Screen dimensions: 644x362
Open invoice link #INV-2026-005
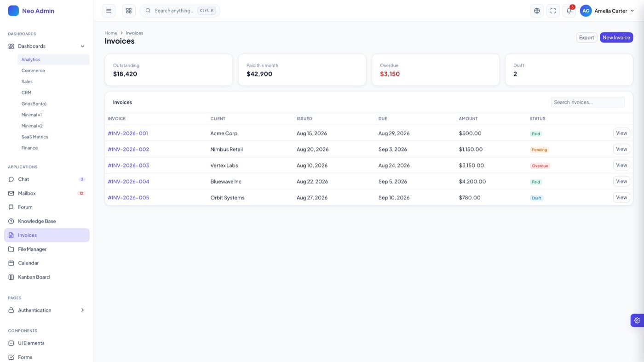[128, 197]
